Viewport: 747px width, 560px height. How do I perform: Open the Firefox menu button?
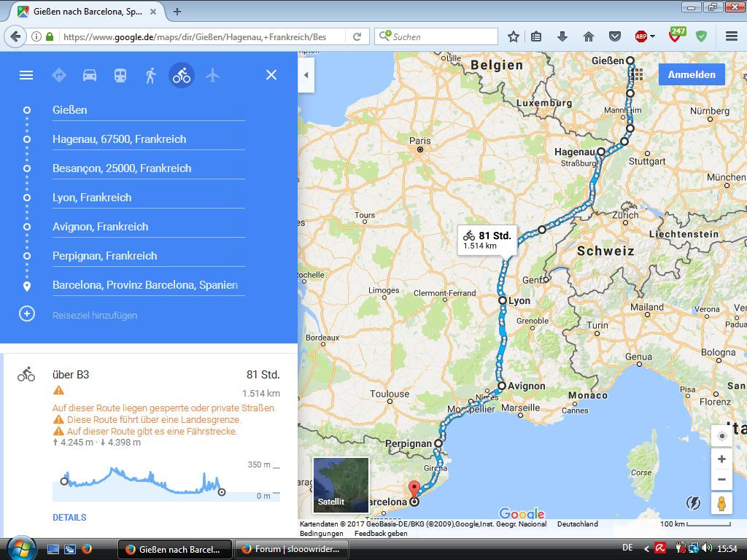(x=731, y=36)
